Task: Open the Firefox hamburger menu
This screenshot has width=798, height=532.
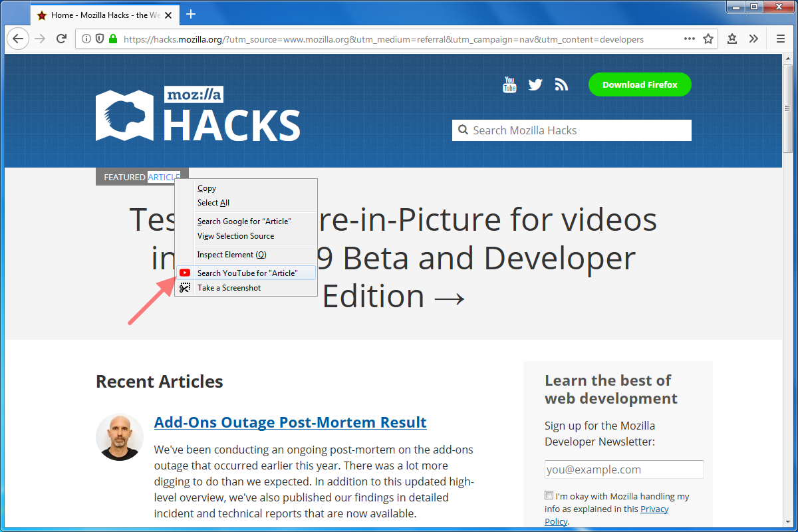Action: [781, 39]
